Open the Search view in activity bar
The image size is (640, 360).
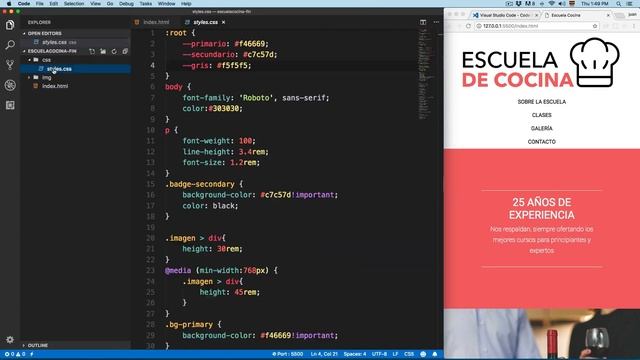click(x=10, y=45)
